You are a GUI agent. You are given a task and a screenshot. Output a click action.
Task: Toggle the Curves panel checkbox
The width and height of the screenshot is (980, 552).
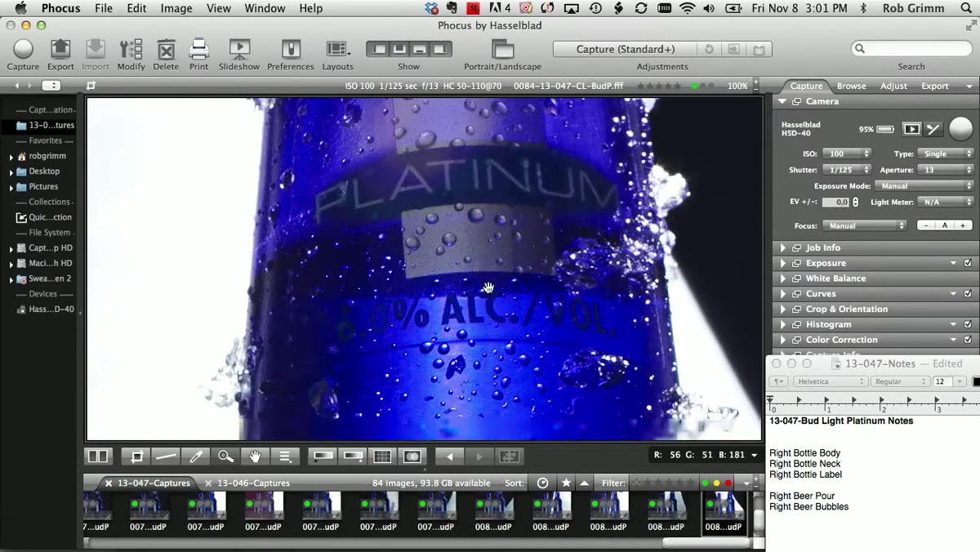pos(968,294)
